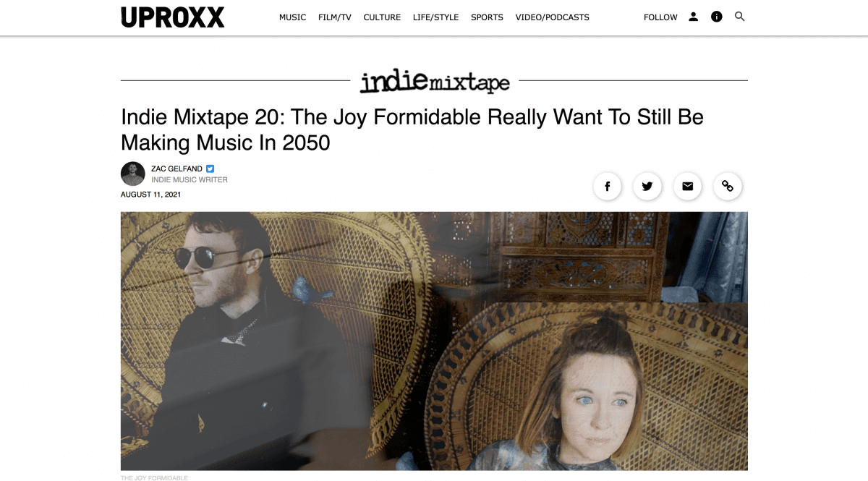Viewport: 868px width, 481px height.
Task: Open the LIFE/STYLE menu
Action: (435, 17)
